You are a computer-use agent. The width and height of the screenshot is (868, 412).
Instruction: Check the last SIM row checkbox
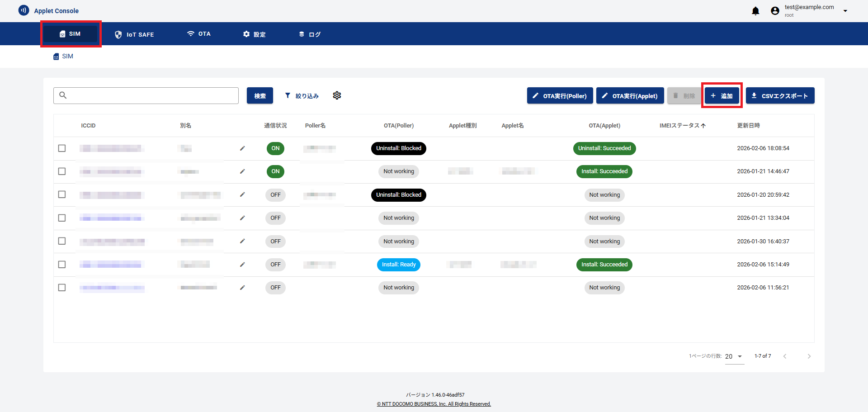pyautogui.click(x=62, y=288)
